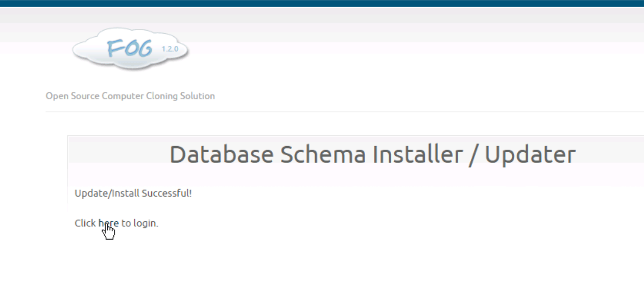Click the word "Click" before the here link

pyautogui.click(x=85, y=223)
